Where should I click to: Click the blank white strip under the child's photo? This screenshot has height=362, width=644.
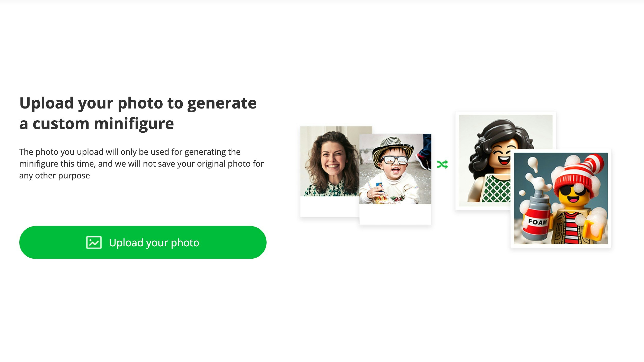pyautogui.click(x=395, y=214)
